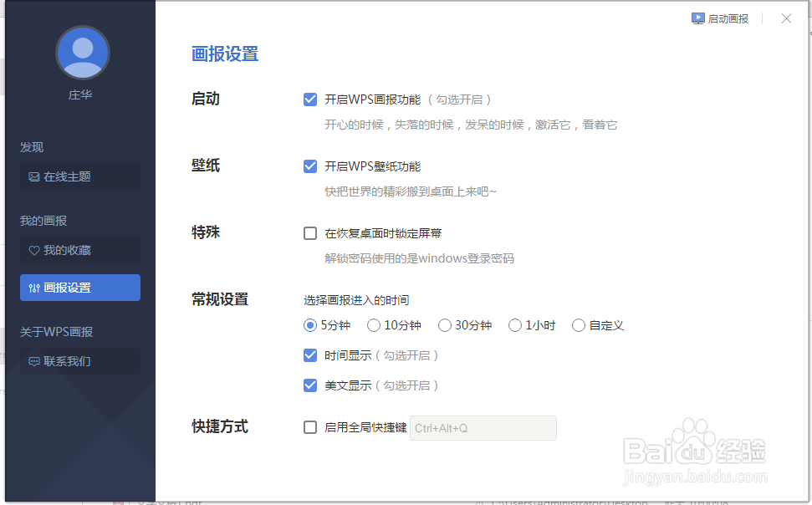Click the 启动画报 monitor icon

[697, 18]
